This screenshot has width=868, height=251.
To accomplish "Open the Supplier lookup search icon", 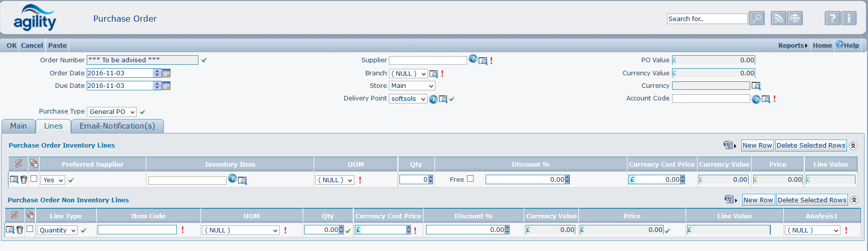I will [x=483, y=61].
